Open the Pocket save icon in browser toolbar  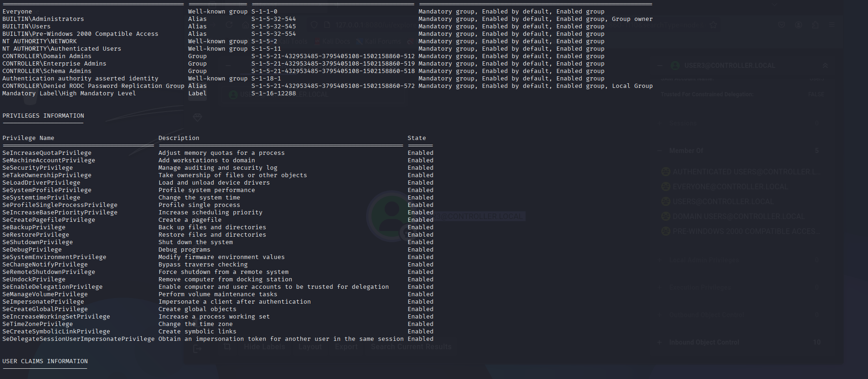782,25
